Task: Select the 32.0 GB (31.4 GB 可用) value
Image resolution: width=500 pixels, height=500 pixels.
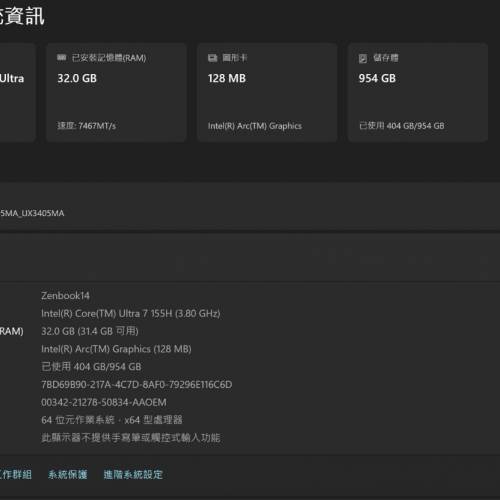Action: point(90,331)
